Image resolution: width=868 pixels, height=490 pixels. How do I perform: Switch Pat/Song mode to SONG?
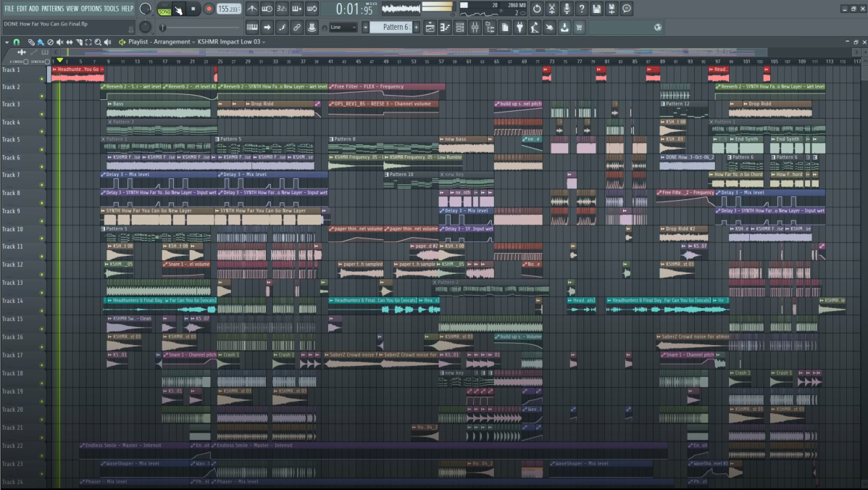point(164,12)
